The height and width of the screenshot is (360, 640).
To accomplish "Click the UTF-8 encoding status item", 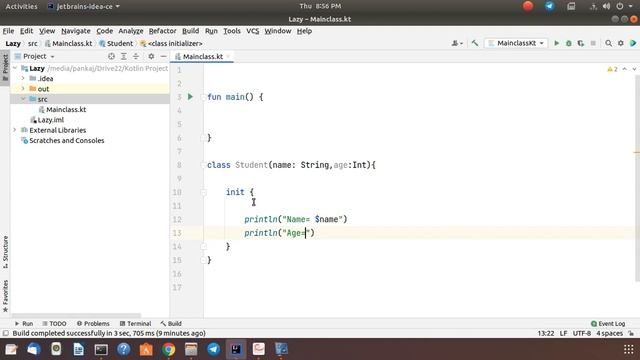I will coord(582,333).
